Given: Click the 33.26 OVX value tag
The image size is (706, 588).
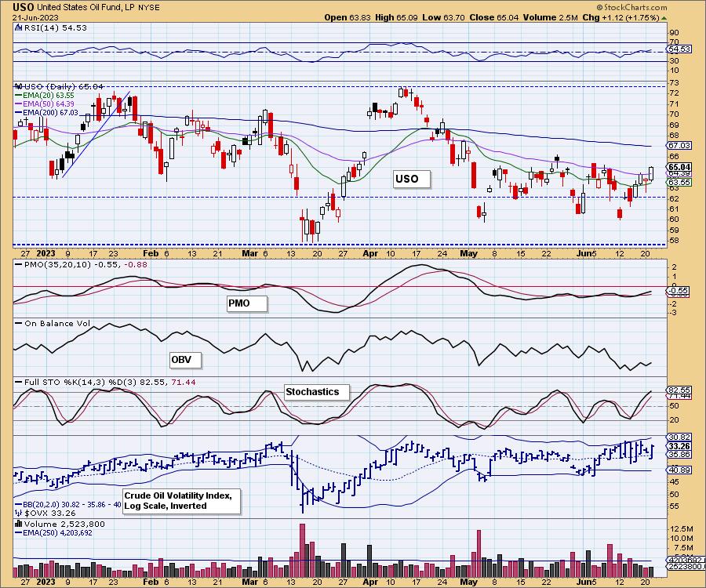Looking at the screenshot, I should pos(679,446).
